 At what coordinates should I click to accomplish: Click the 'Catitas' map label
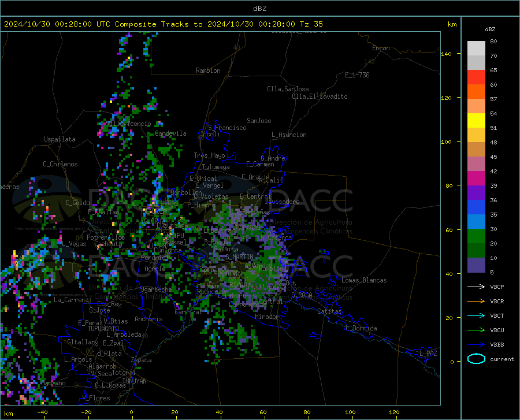329,311
